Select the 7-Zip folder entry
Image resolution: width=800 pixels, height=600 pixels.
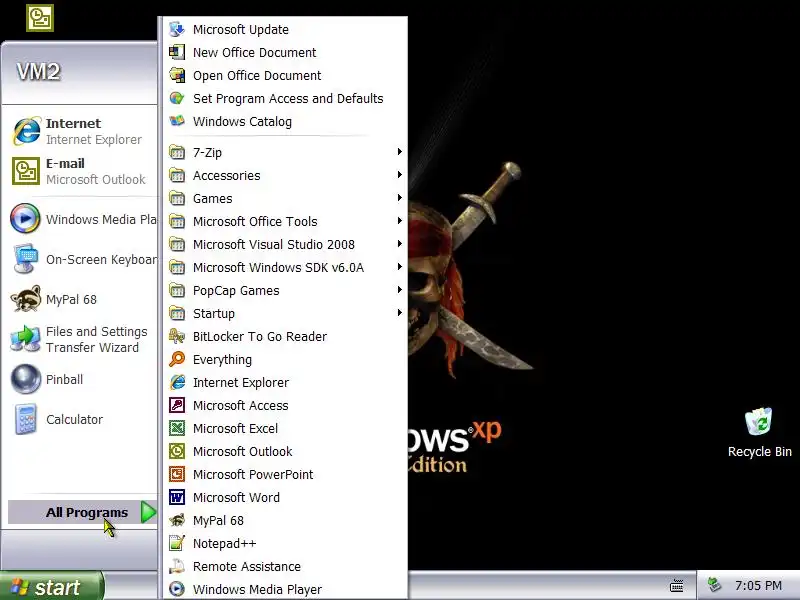click(286, 153)
